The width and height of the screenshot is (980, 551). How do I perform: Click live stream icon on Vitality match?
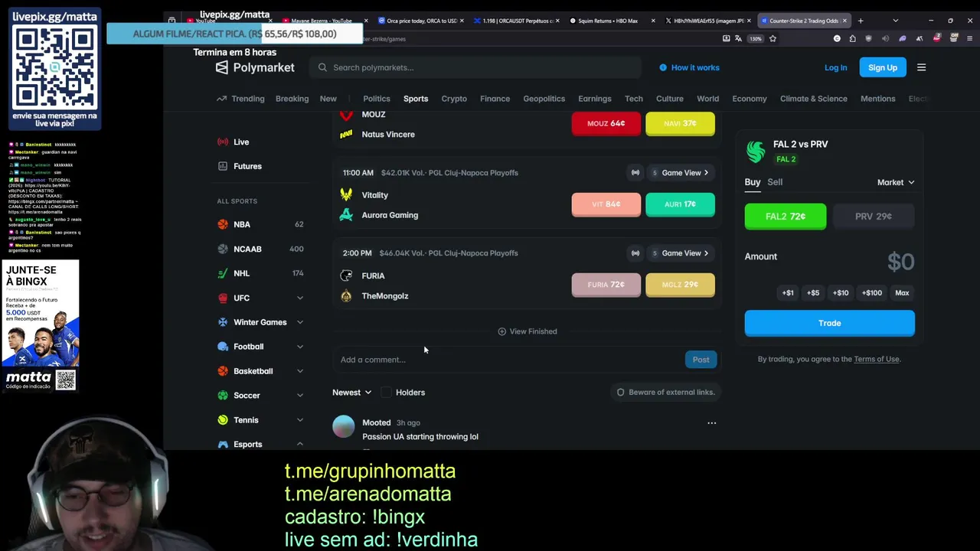pos(635,173)
